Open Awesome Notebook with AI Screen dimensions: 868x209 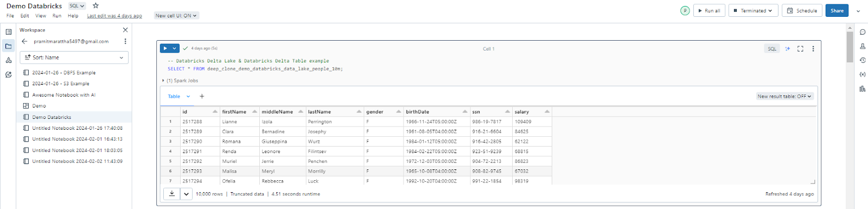tap(63, 94)
